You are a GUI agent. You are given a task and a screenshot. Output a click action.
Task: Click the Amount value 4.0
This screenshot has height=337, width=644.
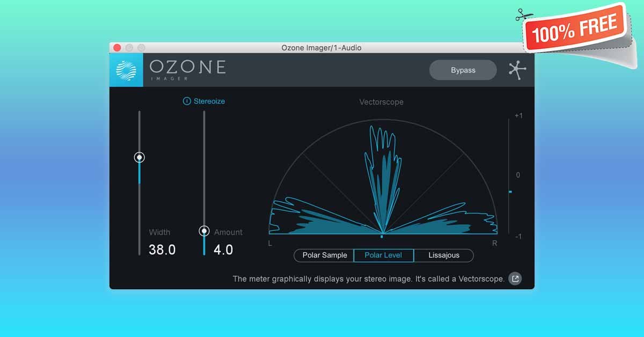coord(223,250)
